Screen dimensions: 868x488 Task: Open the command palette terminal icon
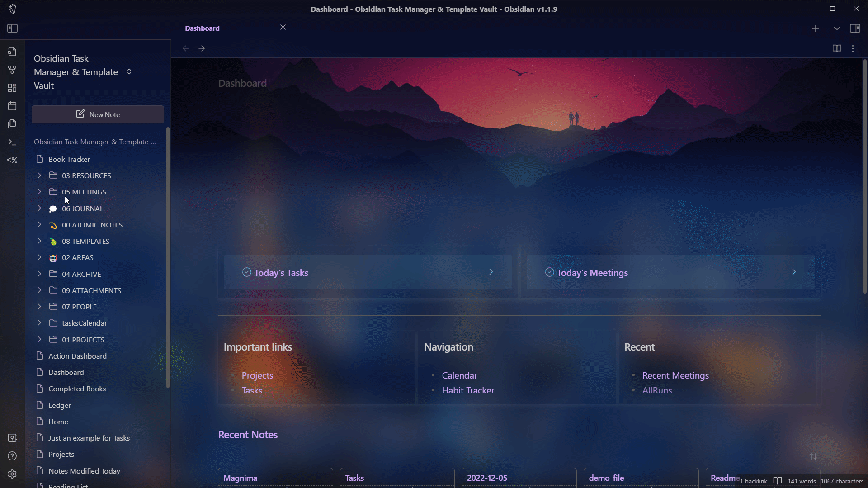point(12,142)
